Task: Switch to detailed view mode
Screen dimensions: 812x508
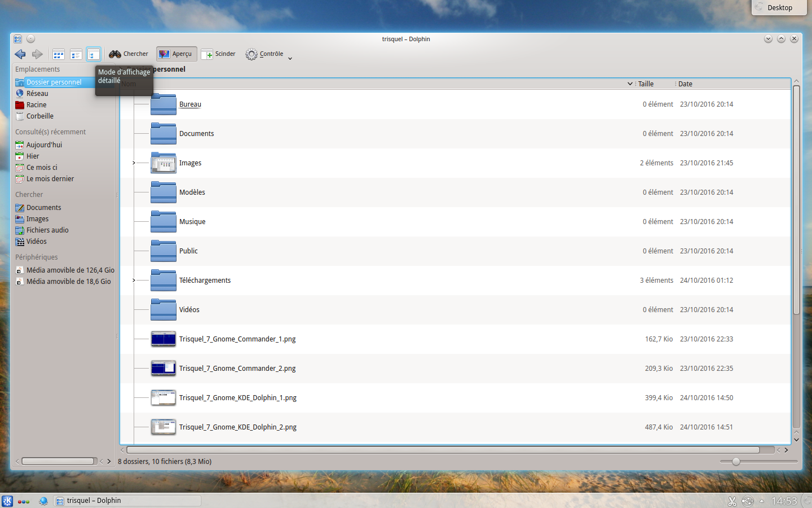Action: pos(94,54)
